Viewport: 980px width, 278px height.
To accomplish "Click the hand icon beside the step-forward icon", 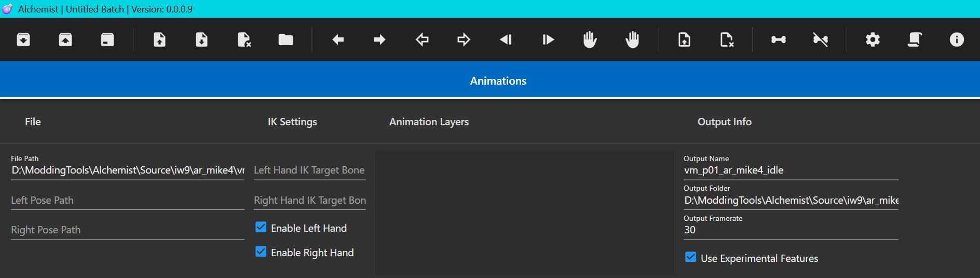I will [590, 39].
